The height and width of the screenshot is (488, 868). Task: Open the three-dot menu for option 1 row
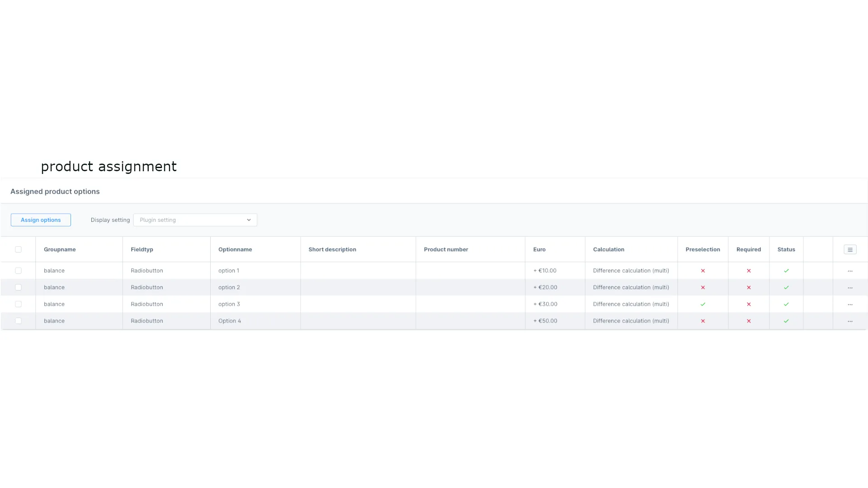click(851, 270)
